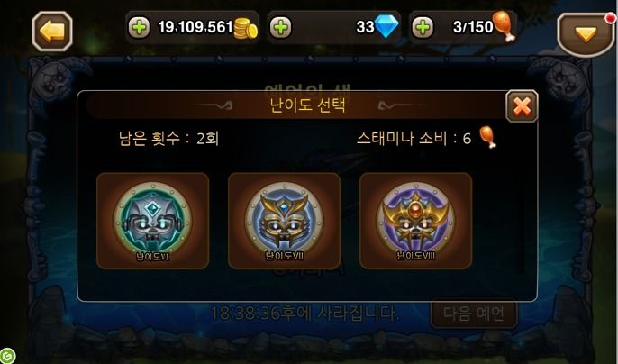The image size is (618, 364).
Task: Add more blue gems with plus
Action: coord(281,28)
